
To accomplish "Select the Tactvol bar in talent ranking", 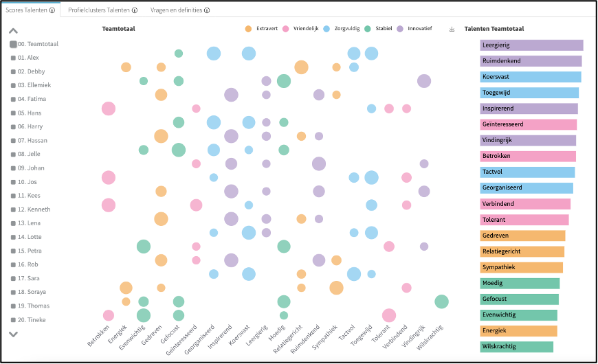I will click(x=527, y=172).
